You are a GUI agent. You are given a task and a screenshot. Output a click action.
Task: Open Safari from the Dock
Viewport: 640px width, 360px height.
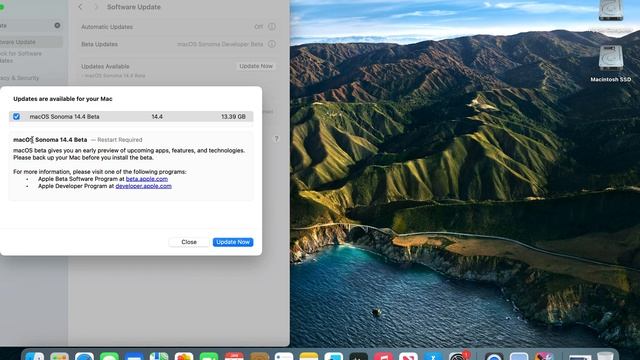tap(84, 356)
